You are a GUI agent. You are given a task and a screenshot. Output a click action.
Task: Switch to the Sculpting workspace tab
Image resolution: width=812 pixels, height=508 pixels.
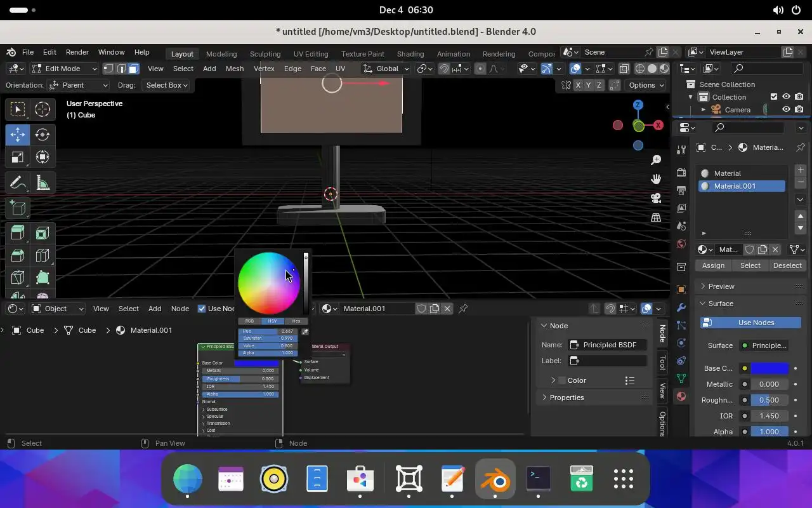point(265,54)
